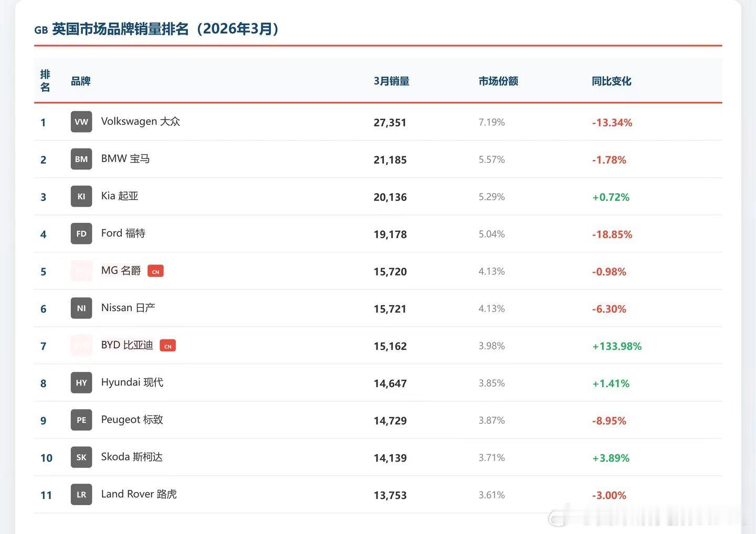Screen dimensions: 756x534
Task: Click the Volkswagen VW brand icon
Action: [x=81, y=122]
